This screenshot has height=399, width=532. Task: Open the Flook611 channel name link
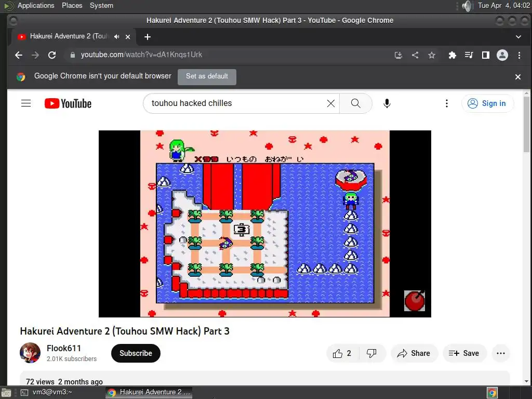point(64,349)
